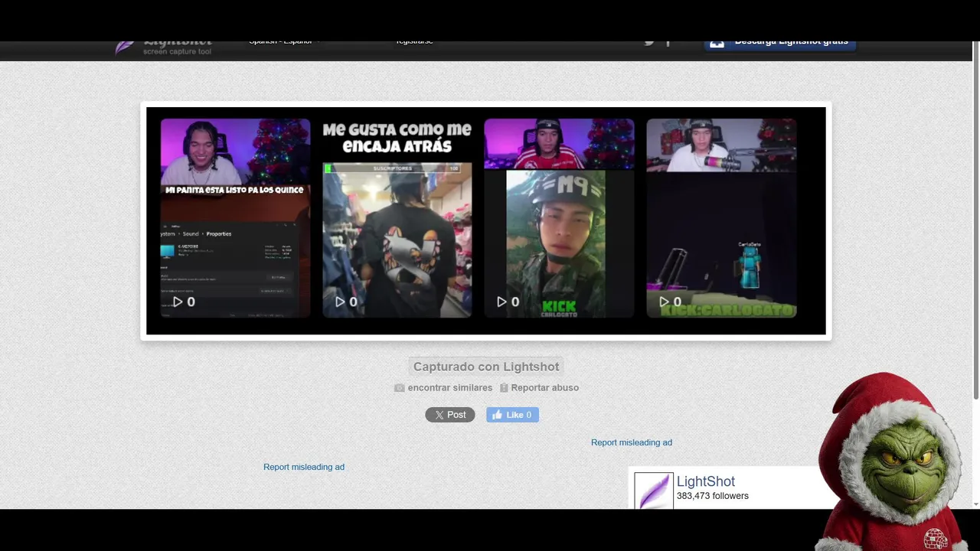Click the clipboard icon beside Reportar abuso

504,388
